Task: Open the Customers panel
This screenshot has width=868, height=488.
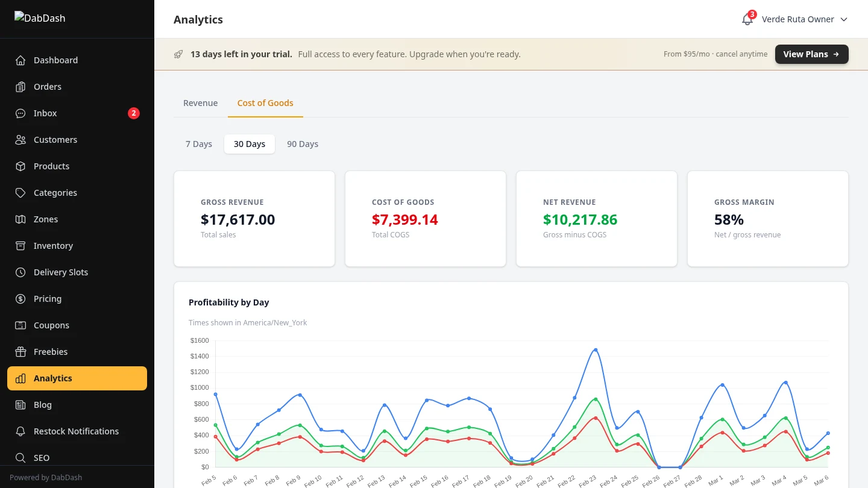Action: (55, 139)
